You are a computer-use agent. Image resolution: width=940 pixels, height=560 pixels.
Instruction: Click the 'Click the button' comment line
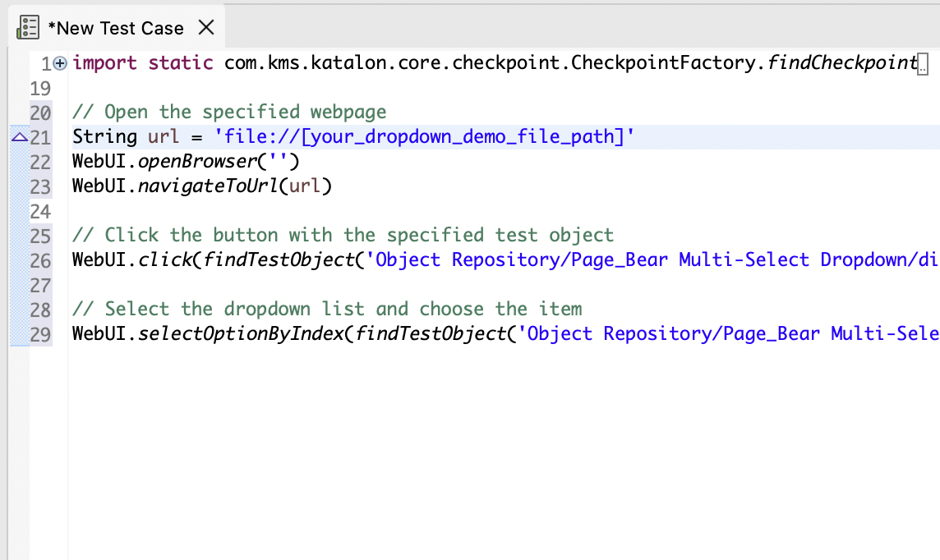(x=343, y=236)
